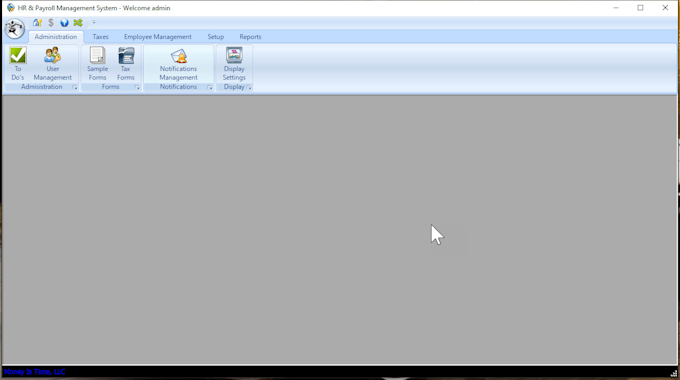This screenshot has height=380, width=680.
Task: Click the app icon in the title bar
Action: (10, 8)
